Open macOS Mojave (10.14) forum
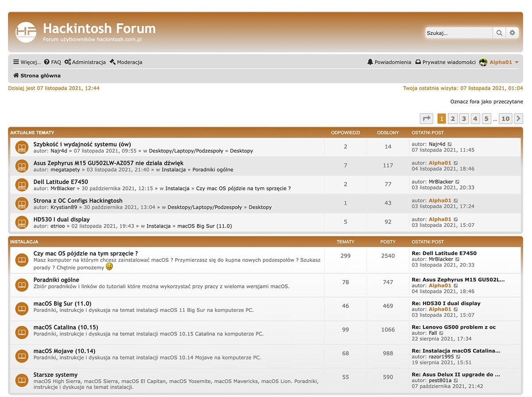 coord(64,351)
